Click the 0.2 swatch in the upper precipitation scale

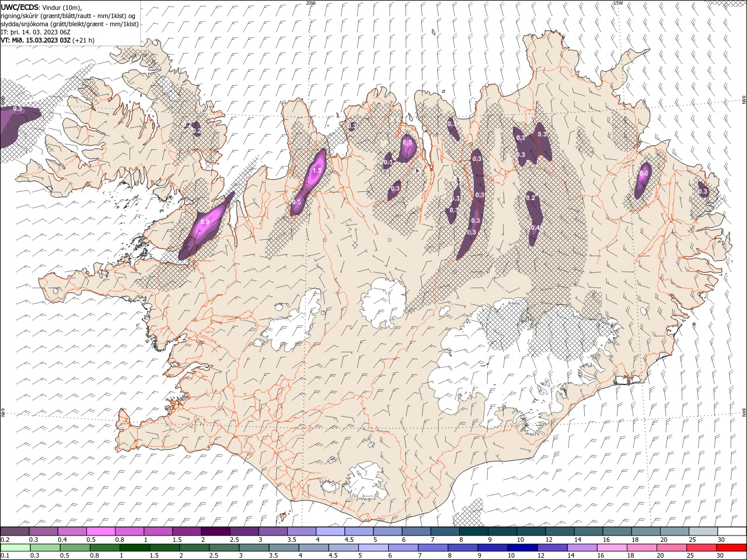click(x=15, y=531)
